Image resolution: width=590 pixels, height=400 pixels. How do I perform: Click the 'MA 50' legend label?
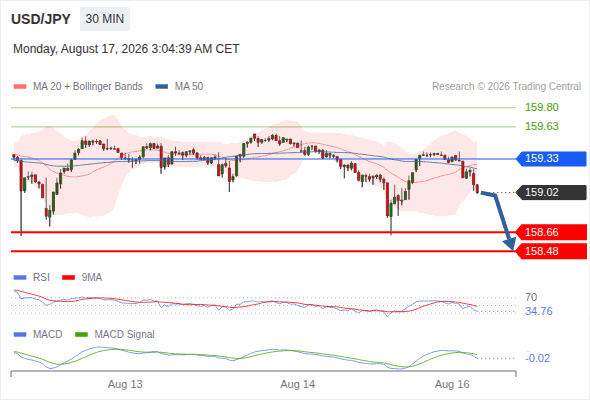pyautogui.click(x=189, y=87)
